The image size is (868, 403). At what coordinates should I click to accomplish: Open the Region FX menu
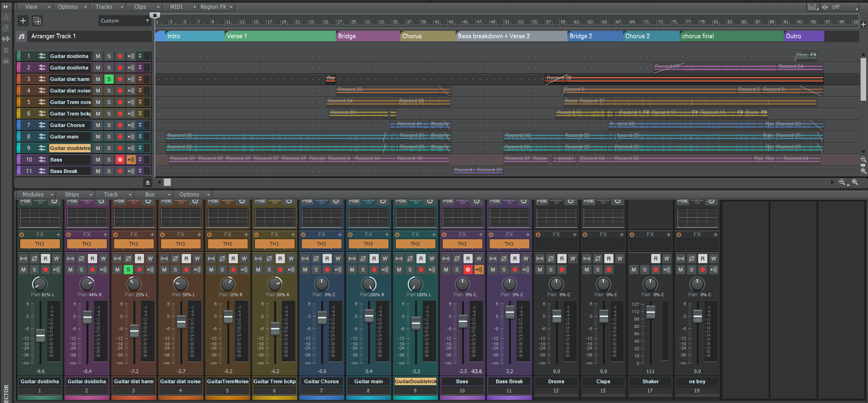pyautogui.click(x=216, y=7)
